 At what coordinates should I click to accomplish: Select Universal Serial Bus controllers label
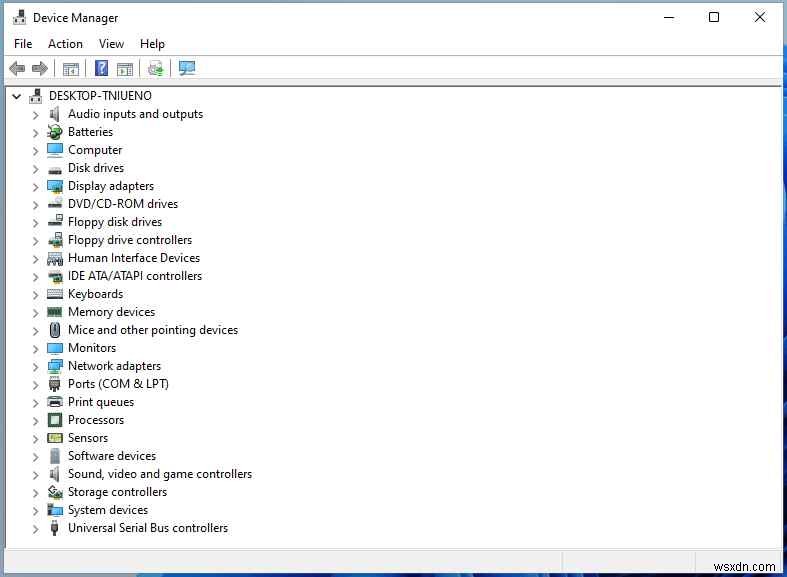tap(148, 528)
